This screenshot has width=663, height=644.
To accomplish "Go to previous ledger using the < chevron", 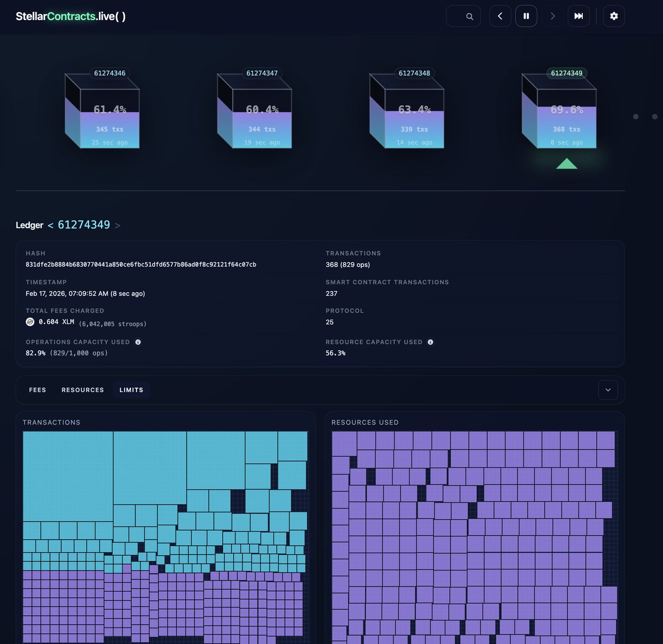I will [50, 225].
